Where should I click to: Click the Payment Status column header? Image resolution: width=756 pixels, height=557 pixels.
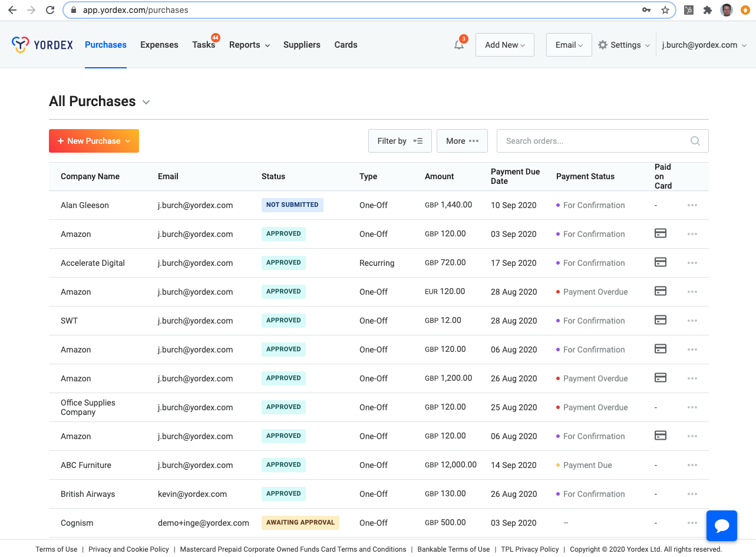point(585,176)
